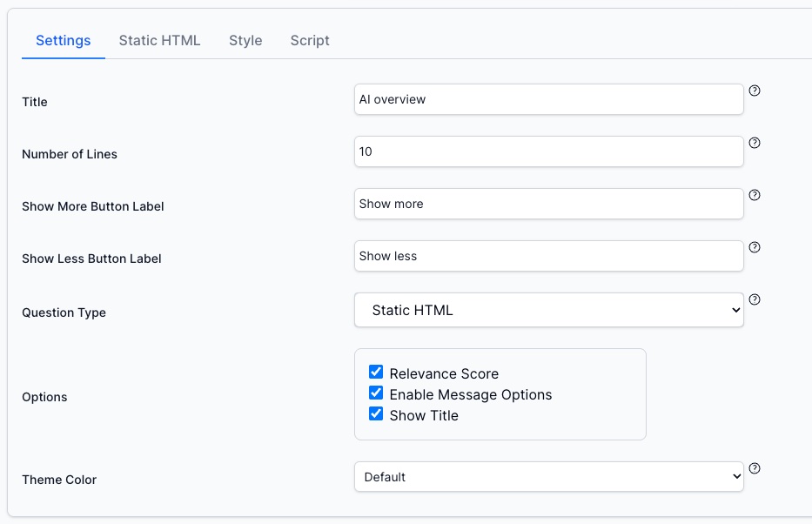The height and width of the screenshot is (524, 812).
Task: Focus the Number of Lines input field
Action: coord(548,151)
